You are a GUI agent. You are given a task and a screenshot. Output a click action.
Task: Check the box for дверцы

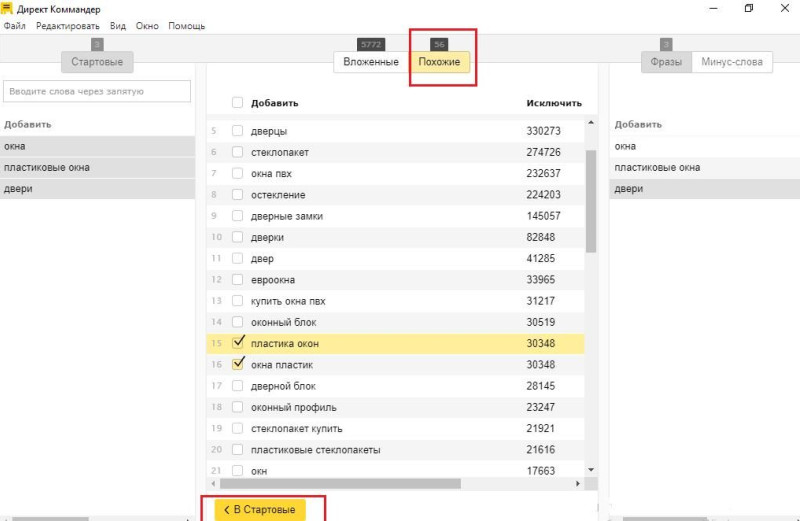point(237,131)
